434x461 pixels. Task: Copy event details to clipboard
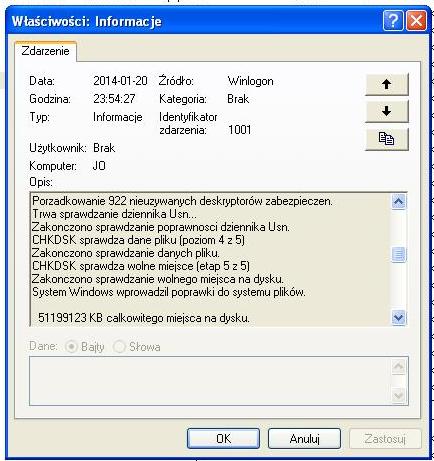click(387, 139)
